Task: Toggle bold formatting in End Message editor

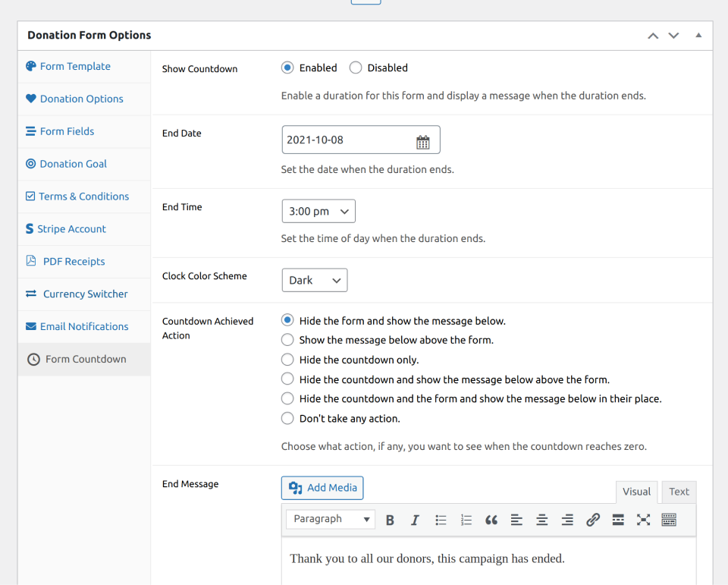Action: tap(390, 520)
